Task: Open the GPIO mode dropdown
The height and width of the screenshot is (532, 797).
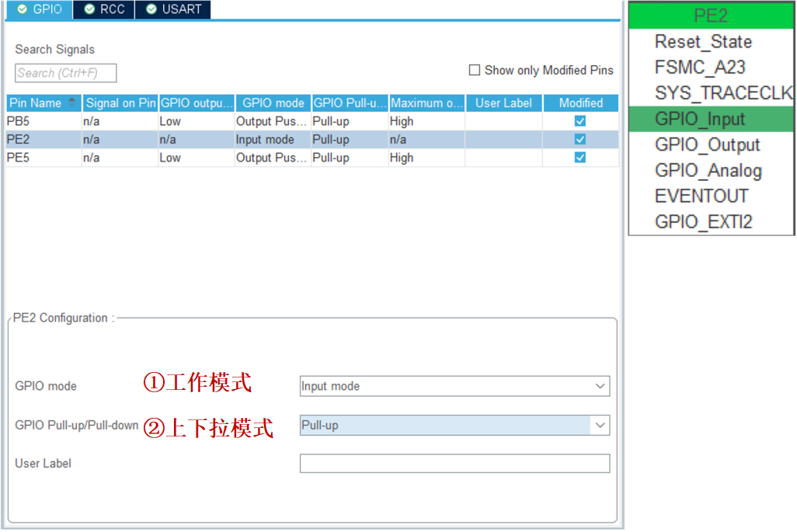Action: tap(454, 386)
